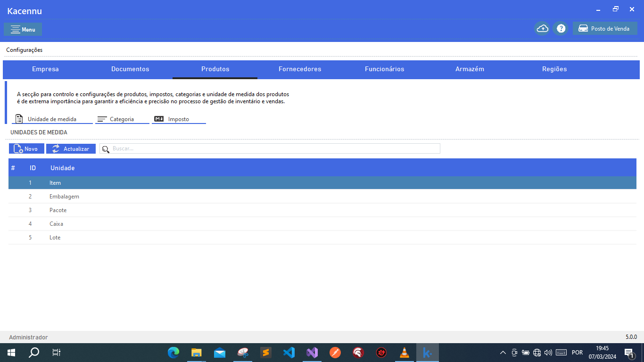Click the search magnifier icon
This screenshot has width=644, height=362.
pyautogui.click(x=106, y=149)
